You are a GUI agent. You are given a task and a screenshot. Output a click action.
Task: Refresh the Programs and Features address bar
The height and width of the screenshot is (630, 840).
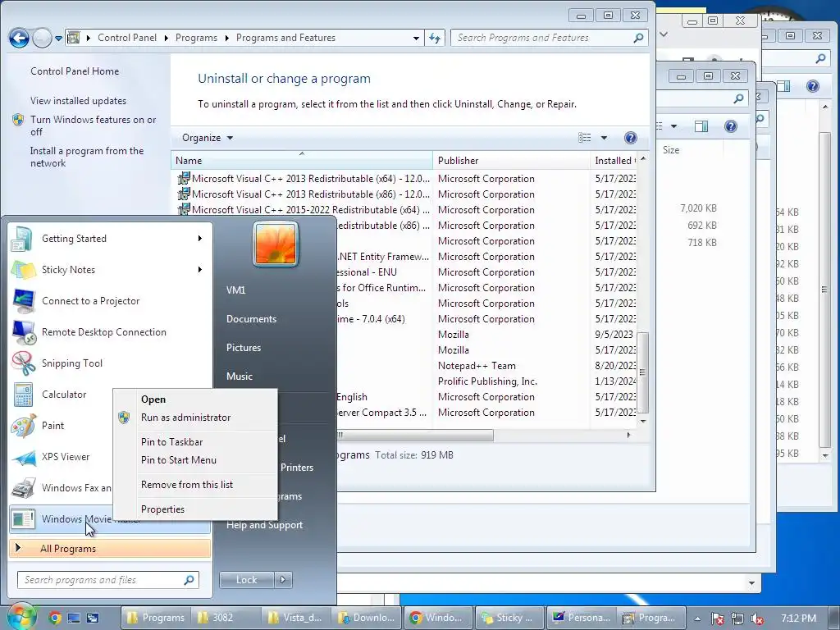tap(435, 38)
